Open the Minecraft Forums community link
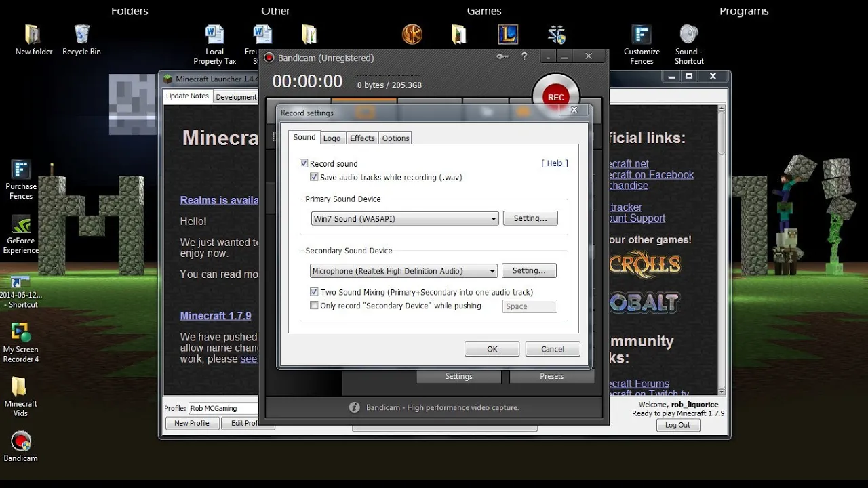 tap(639, 384)
